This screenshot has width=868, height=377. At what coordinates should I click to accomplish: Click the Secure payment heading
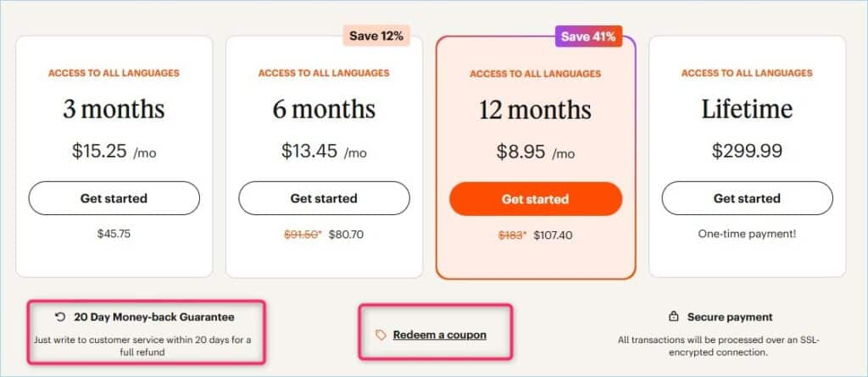[730, 317]
